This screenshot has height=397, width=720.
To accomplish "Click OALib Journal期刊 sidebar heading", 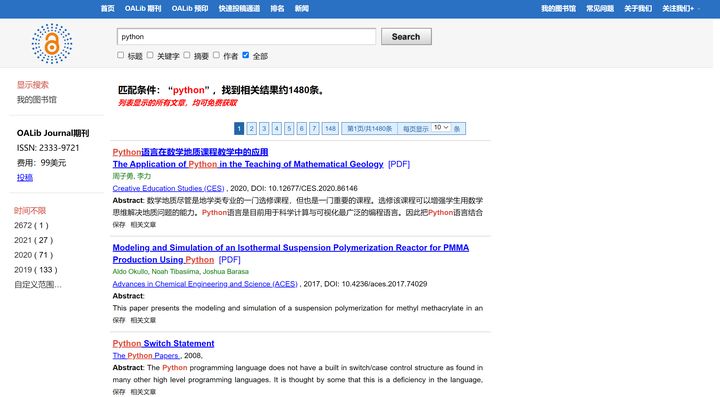I will [53, 133].
